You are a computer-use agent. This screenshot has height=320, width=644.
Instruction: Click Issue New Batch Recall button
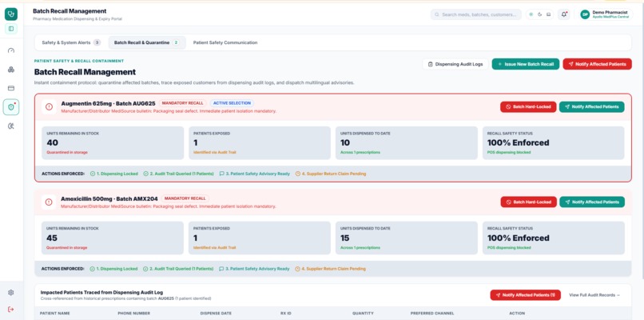[525, 64]
